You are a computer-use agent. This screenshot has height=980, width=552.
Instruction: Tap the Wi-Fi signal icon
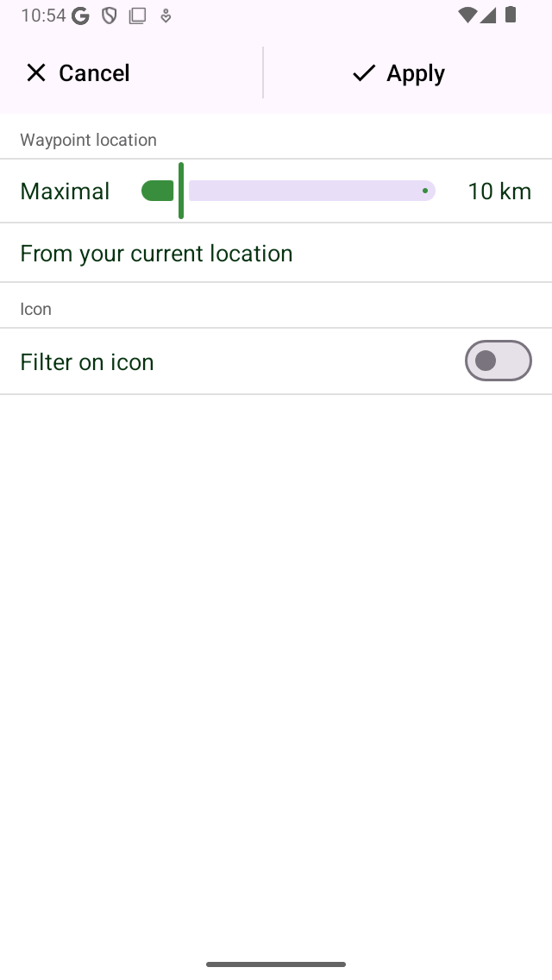point(467,15)
